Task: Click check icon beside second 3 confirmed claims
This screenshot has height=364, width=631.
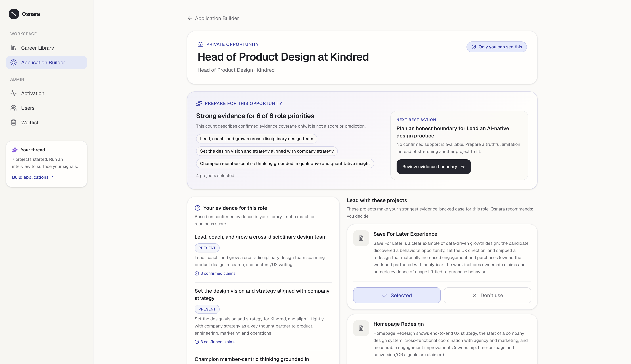Action: tap(197, 342)
